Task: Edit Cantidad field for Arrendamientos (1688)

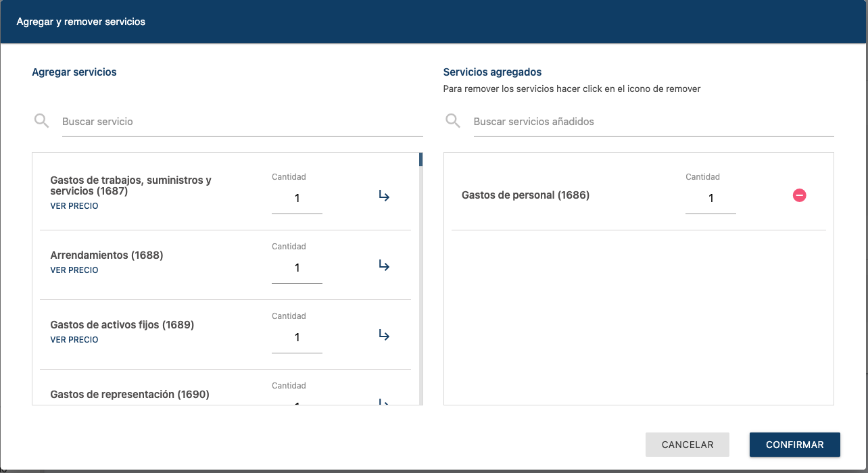Action: [297, 268]
